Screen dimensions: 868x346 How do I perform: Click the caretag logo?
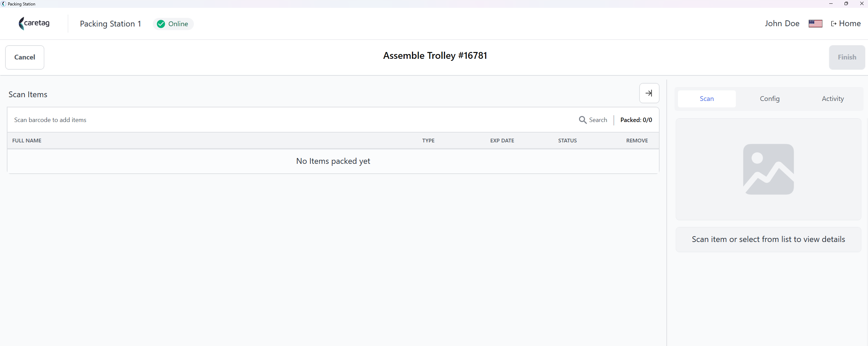click(34, 23)
